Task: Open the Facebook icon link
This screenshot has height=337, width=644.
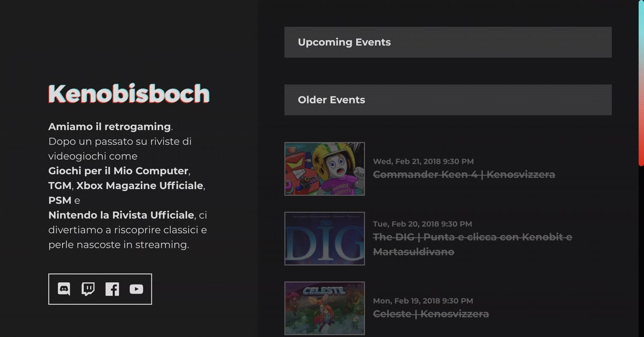Action: click(x=112, y=289)
